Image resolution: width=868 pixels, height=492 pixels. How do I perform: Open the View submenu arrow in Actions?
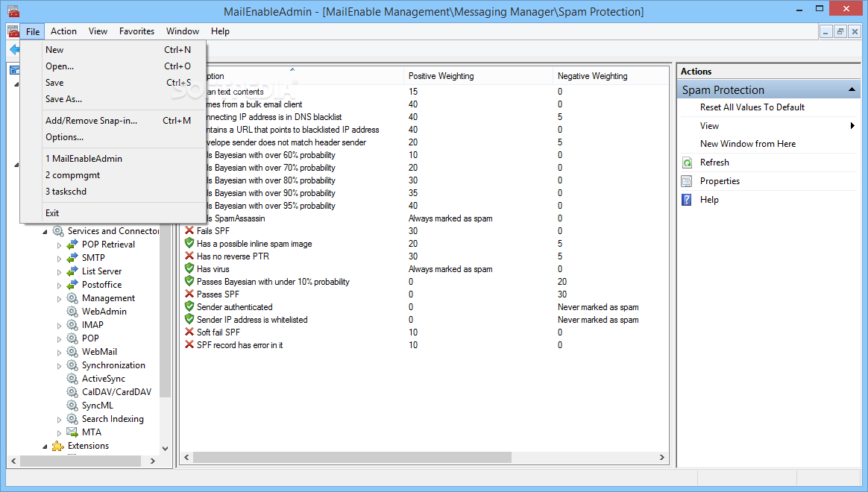coord(852,126)
